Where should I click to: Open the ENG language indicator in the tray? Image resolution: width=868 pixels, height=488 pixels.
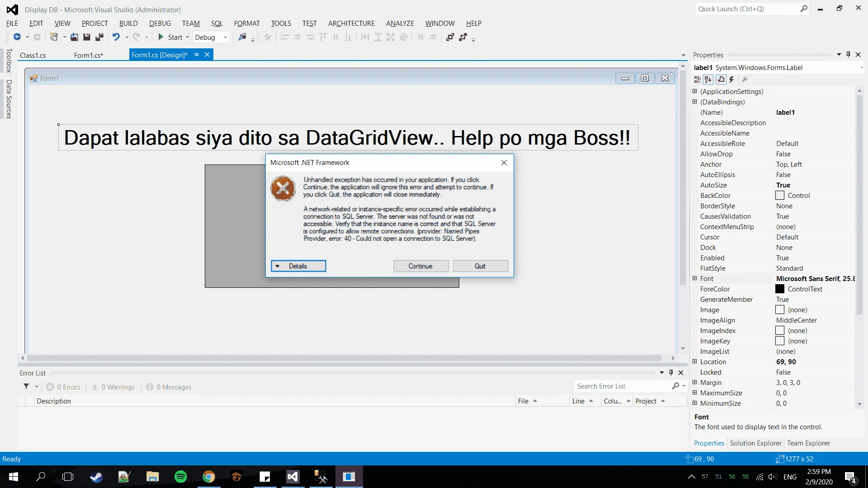790,477
